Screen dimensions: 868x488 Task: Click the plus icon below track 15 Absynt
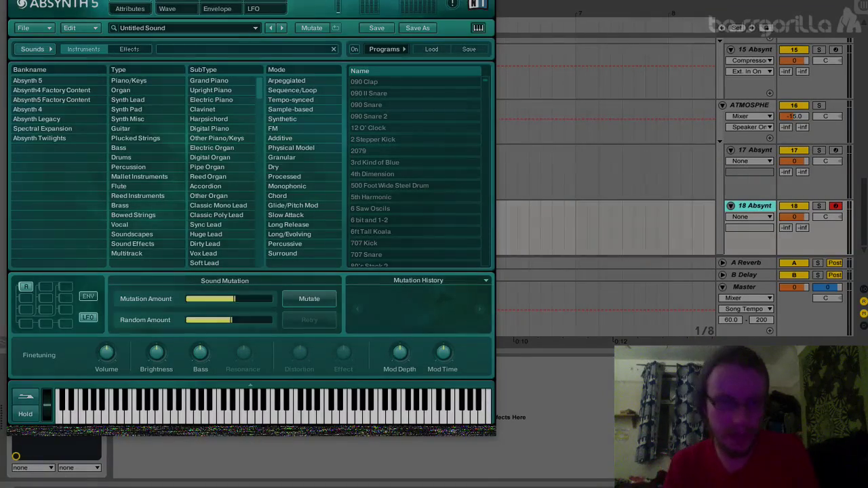(x=769, y=93)
